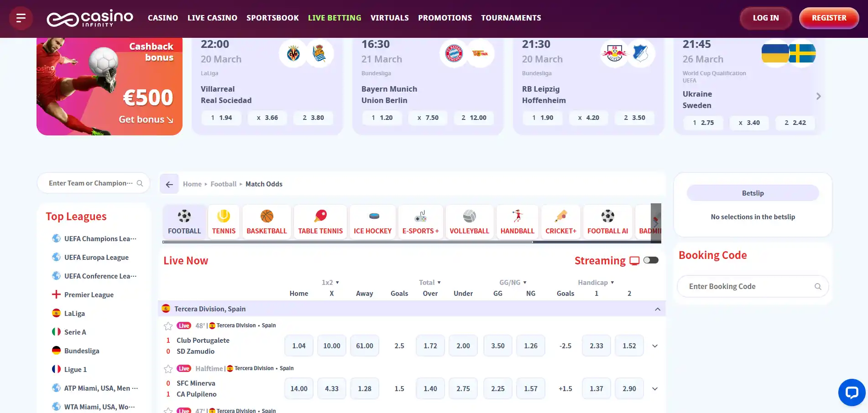Click the Spain flag beside Tercera Division header
The width and height of the screenshot is (868, 413).
[166, 309]
